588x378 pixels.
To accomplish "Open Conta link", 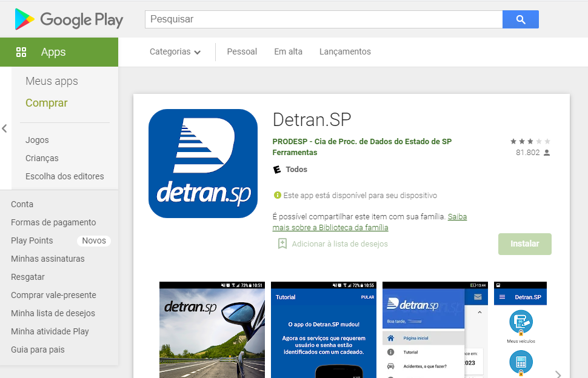I will coord(22,204).
